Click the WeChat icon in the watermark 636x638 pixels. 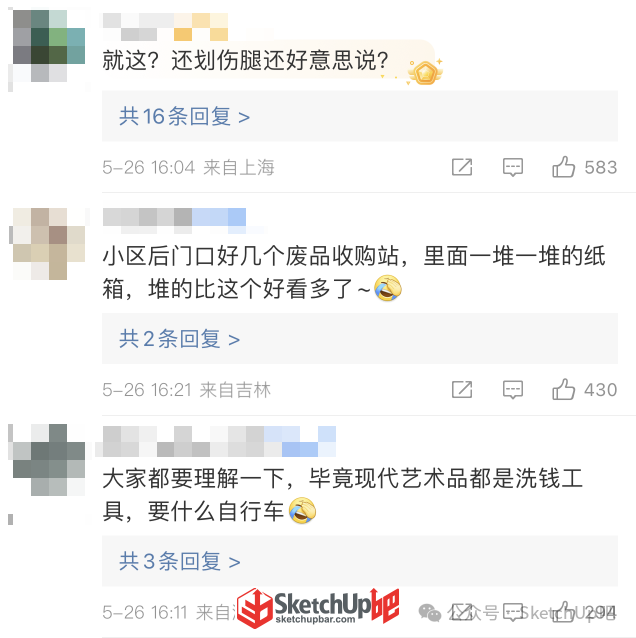(430, 612)
